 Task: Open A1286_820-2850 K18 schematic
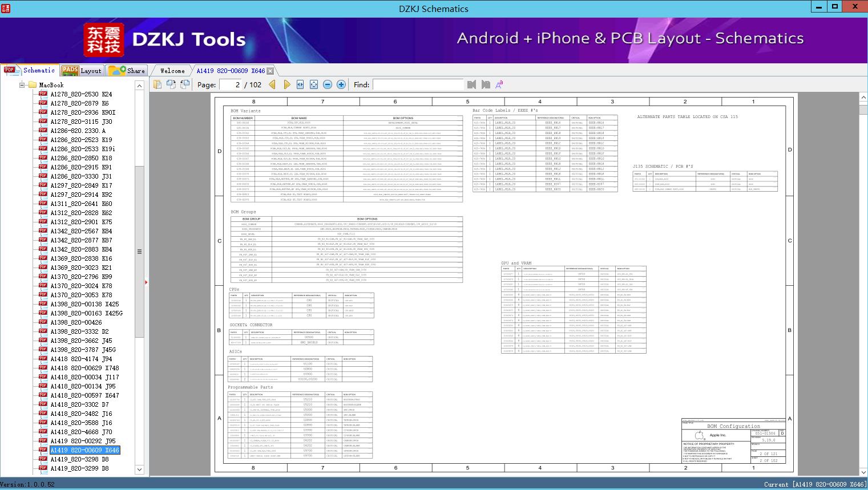click(81, 158)
